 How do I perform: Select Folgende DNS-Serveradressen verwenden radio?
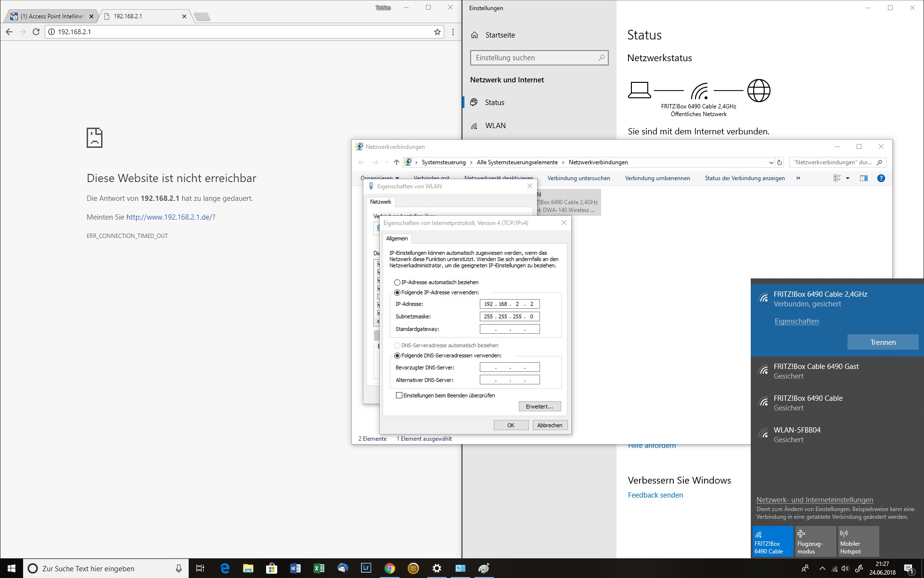(x=398, y=355)
